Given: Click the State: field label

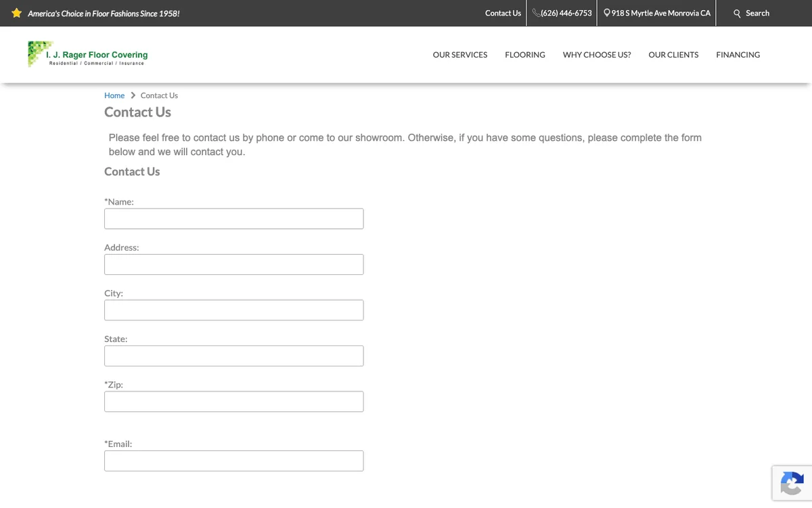Looking at the screenshot, I should click(x=116, y=339).
